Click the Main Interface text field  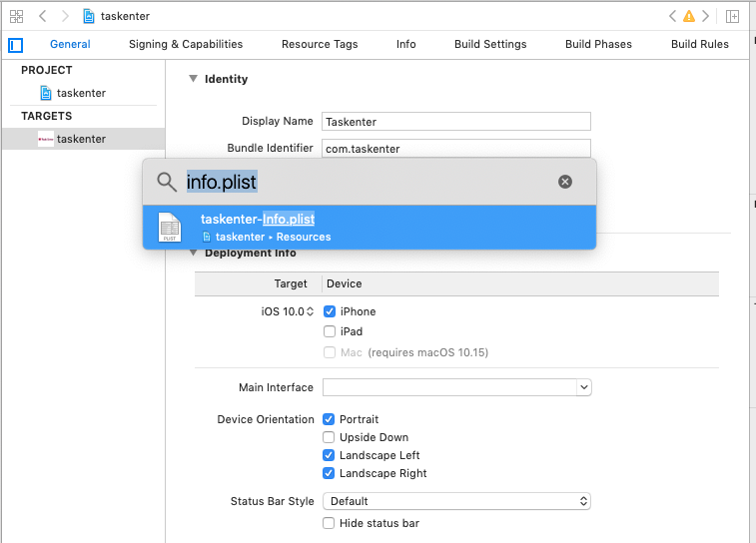click(449, 387)
